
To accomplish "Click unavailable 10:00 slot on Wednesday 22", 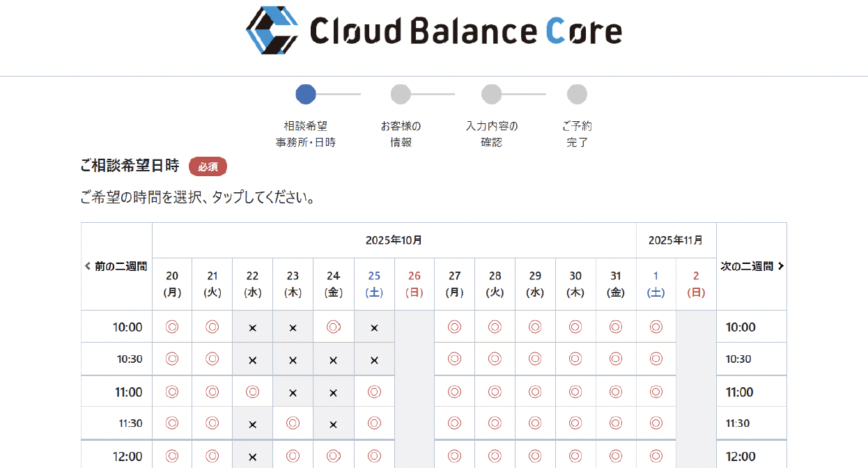I will pos(253,327).
